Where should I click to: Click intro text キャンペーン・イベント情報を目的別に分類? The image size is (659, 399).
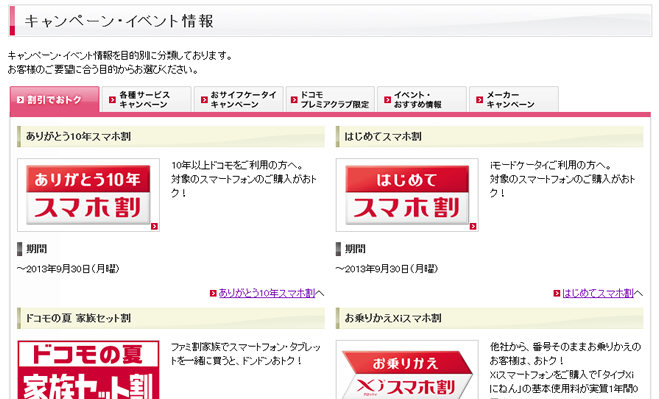coord(120,55)
